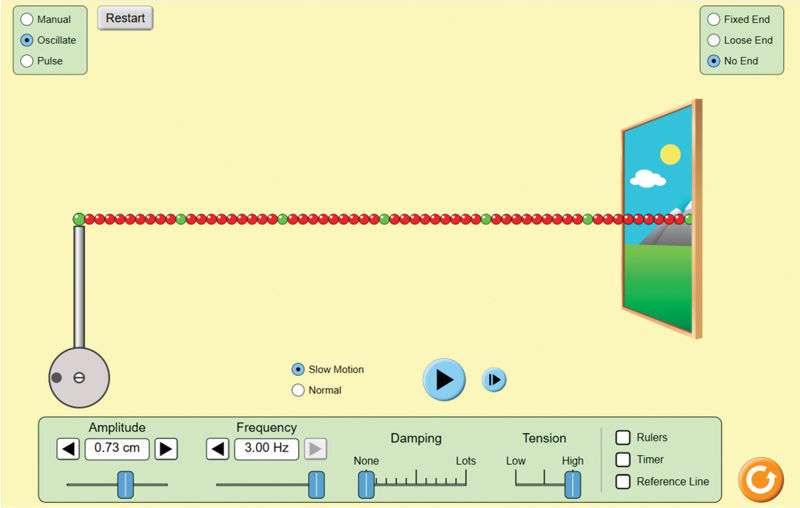The width and height of the screenshot is (800, 508).
Task: Enable the Rulers checkbox
Action: [623, 437]
